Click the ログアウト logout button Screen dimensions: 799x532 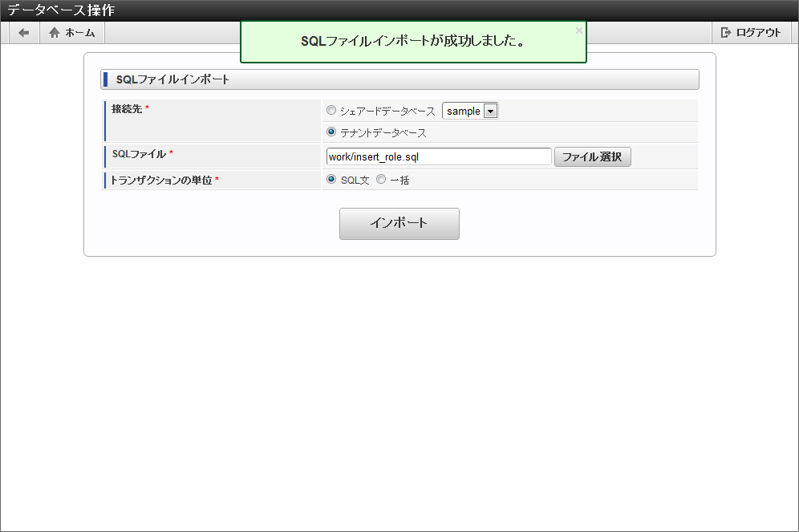pos(751,33)
